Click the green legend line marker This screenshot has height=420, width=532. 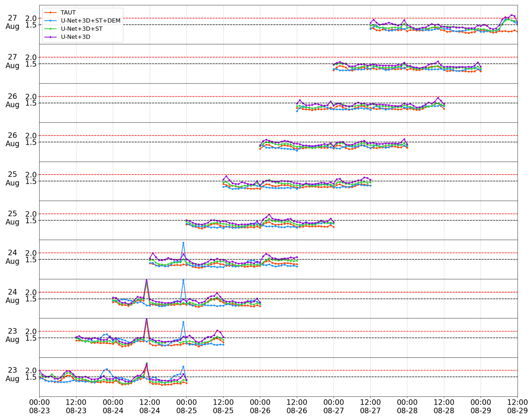point(50,29)
